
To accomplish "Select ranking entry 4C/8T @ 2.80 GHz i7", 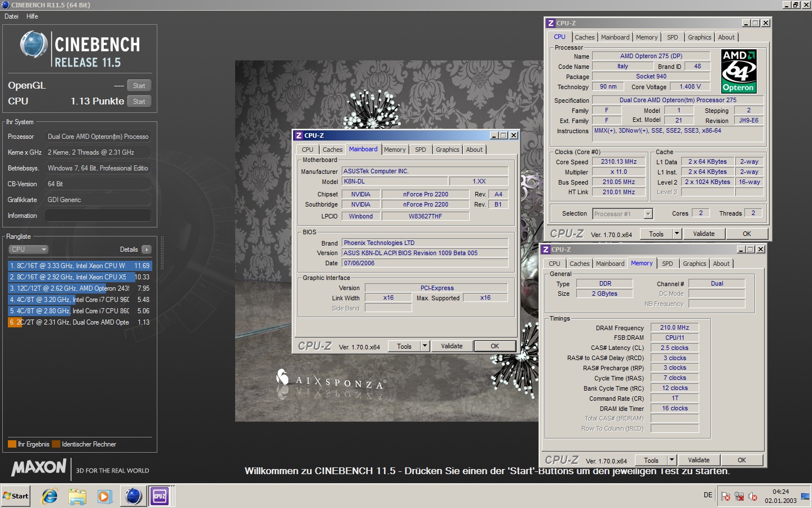I will pos(80,311).
